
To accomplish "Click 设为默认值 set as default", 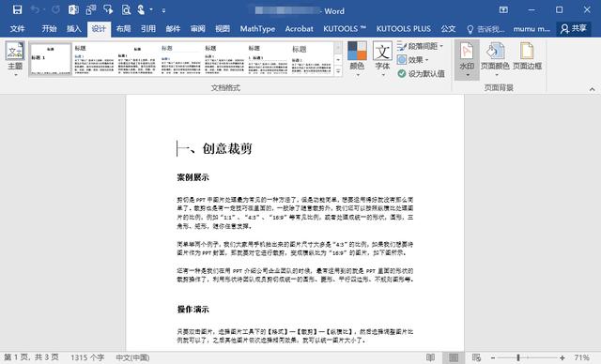I will pyautogui.click(x=421, y=73).
